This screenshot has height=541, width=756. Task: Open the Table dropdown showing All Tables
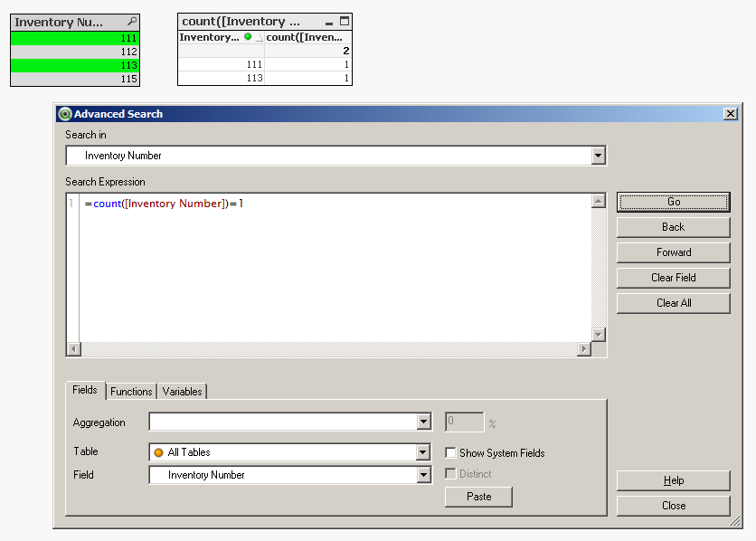(x=424, y=452)
